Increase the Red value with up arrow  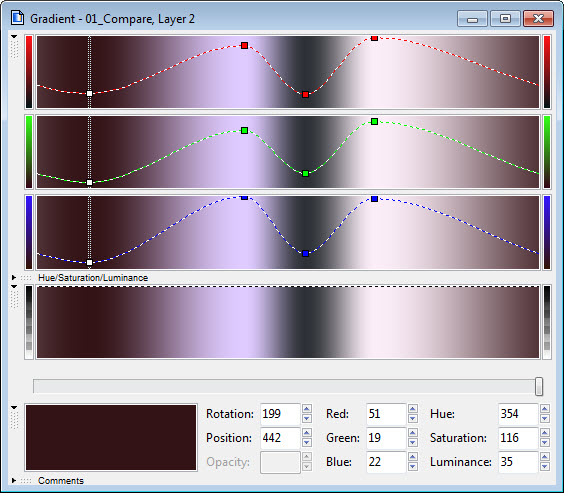[x=413, y=408]
